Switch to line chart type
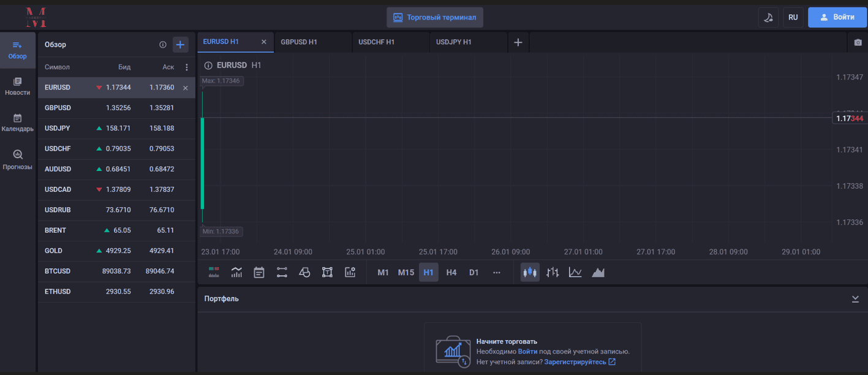 [x=575, y=273]
